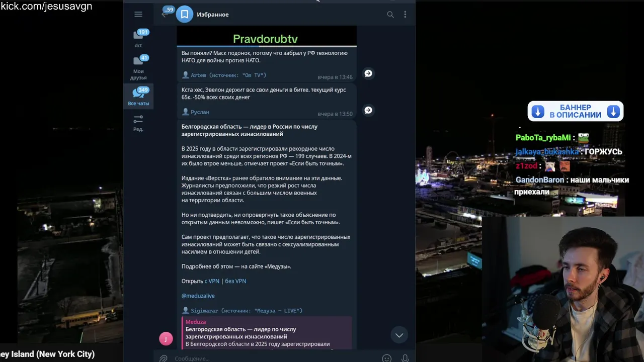
Task: Click the 'вчера в 13:50' timestamp
Action: pyautogui.click(x=335, y=114)
